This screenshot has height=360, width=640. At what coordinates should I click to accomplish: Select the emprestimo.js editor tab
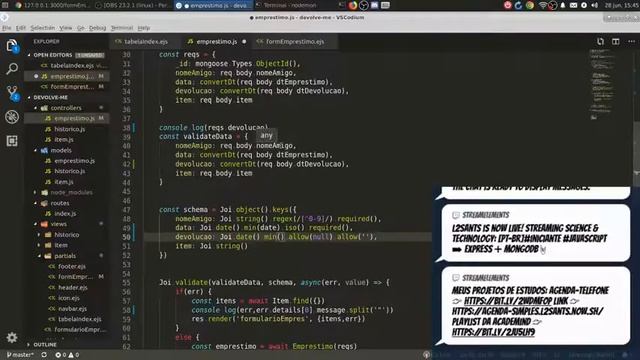click(216, 41)
